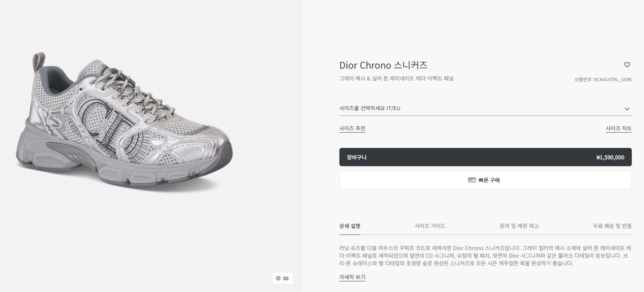Open the 문의 및 매장 재고 tab
Image resolution: width=644 pixels, height=292 pixels.
519,226
